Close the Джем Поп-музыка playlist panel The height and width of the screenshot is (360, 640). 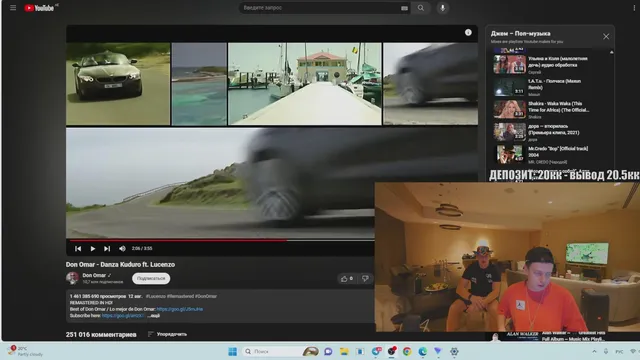pyautogui.click(x=606, y=36)
